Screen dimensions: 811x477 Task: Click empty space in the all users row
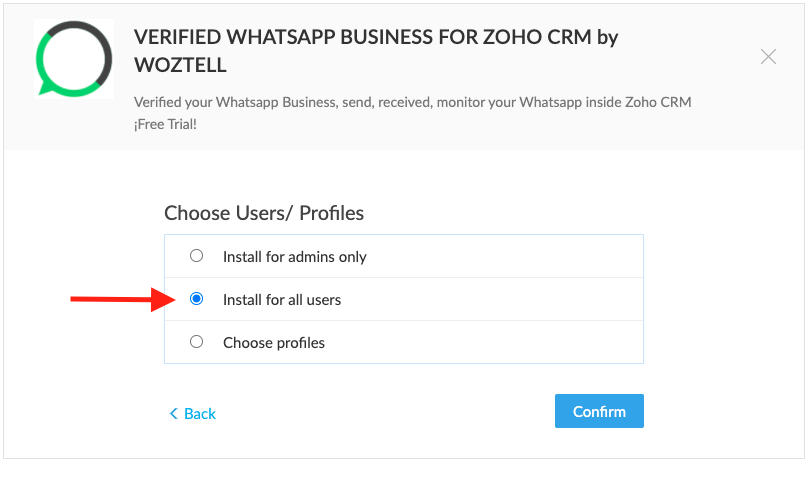pos(491,299)
